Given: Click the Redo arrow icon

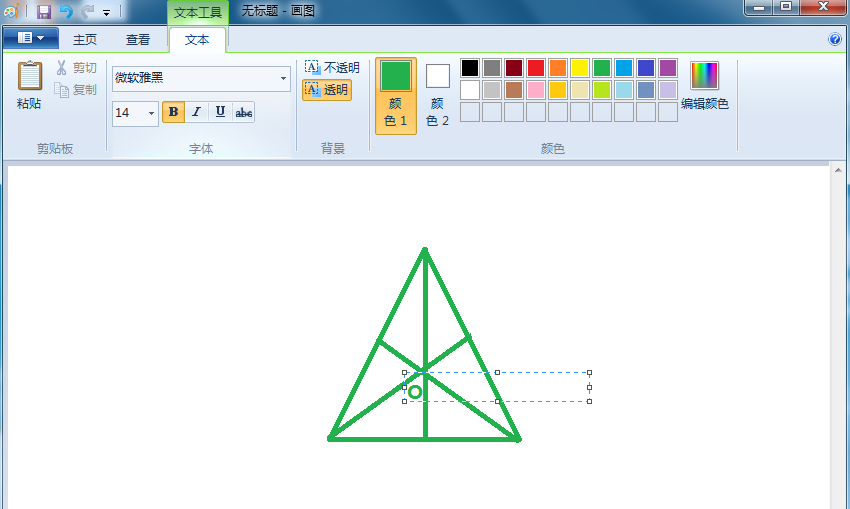Looking at the screenshot, I should [87, 11].
